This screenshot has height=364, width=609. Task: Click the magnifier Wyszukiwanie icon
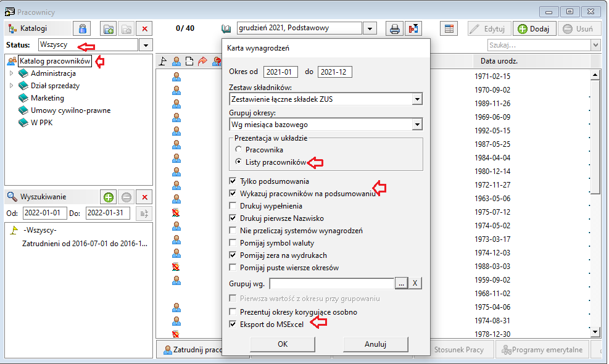coord(12,197)
